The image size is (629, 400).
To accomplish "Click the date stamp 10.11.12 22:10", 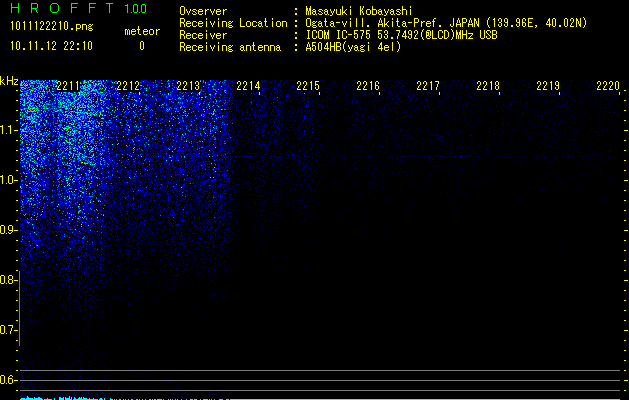I will pyautogui.click(x=51, y=46).
